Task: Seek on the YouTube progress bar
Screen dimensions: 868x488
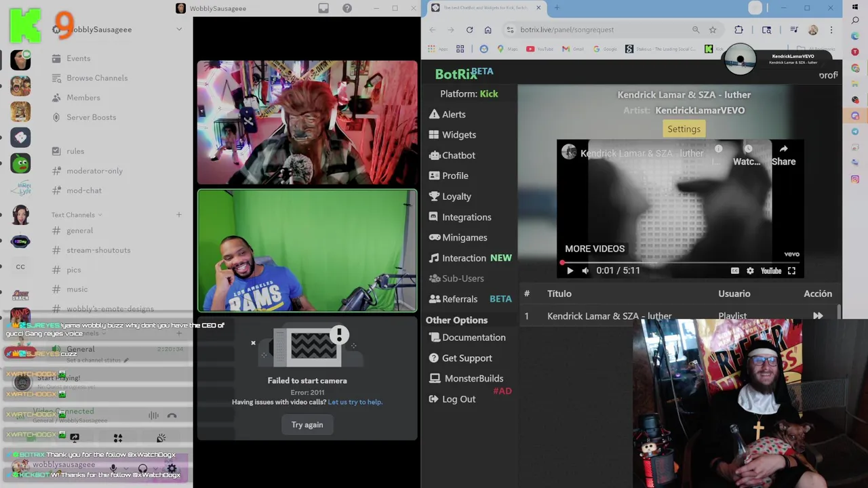Action: (680, 262)
